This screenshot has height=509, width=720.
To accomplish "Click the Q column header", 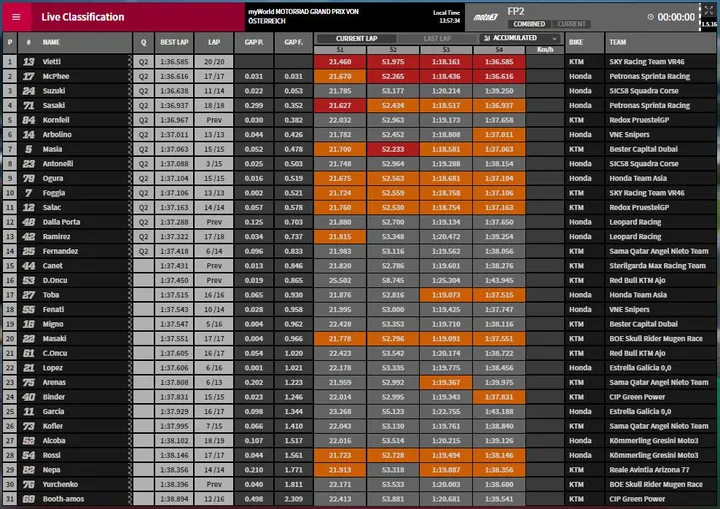I will tap(143, 42).
